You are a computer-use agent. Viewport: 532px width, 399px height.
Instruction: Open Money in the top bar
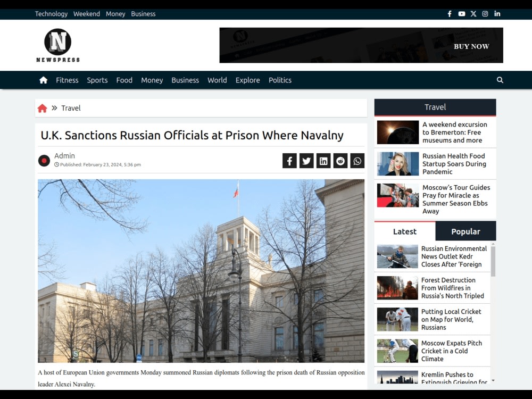pos(115,14)
